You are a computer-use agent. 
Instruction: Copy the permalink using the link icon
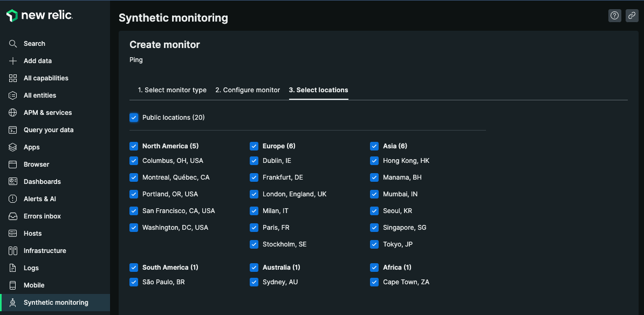[632, 16]
